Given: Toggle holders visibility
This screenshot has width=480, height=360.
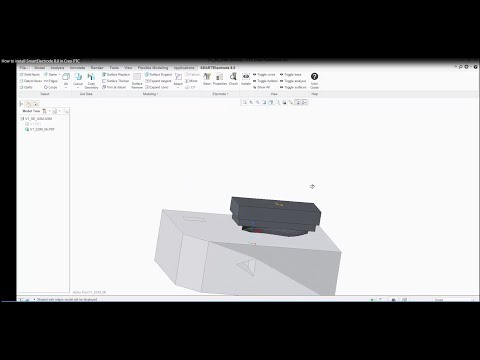Looking at the screenshot, I should 265,81.
